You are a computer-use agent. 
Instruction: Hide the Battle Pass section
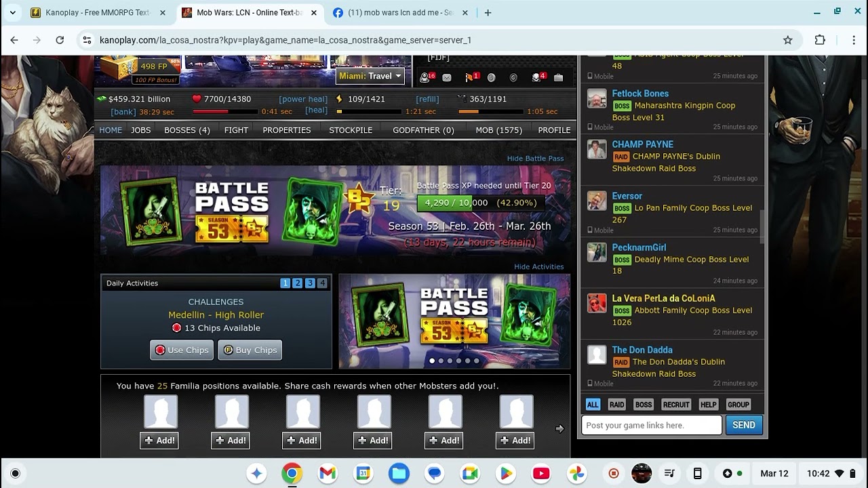click(x=535, y=159)
